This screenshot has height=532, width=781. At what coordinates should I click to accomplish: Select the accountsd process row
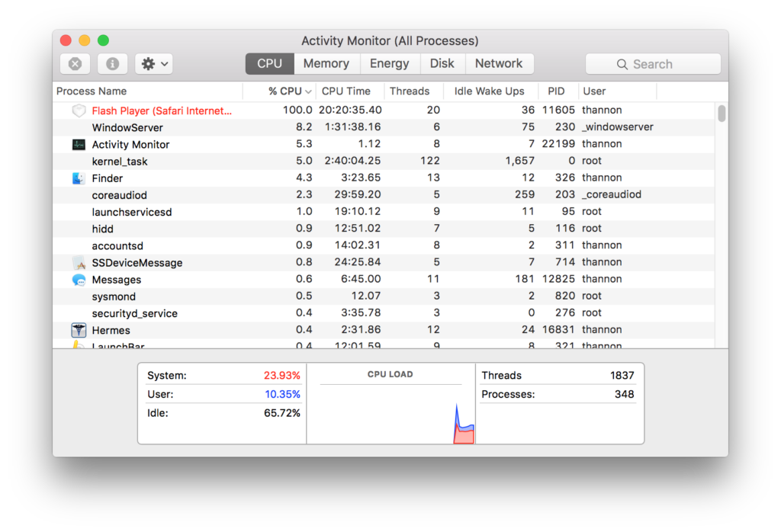[384, 246]
